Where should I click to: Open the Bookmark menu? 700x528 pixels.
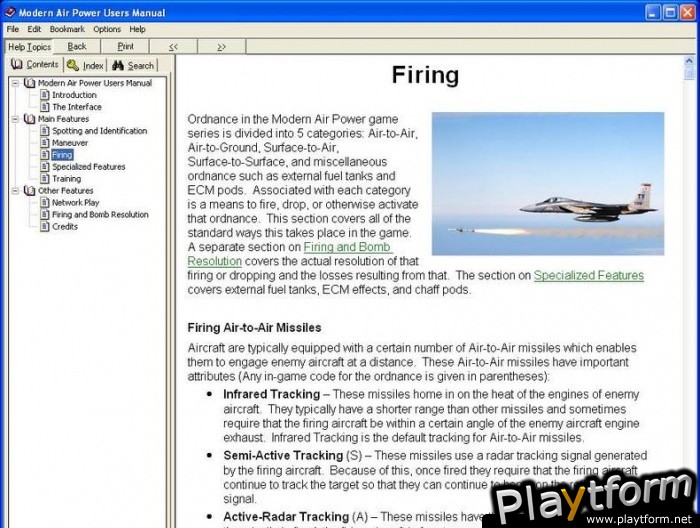pos(67,29)
